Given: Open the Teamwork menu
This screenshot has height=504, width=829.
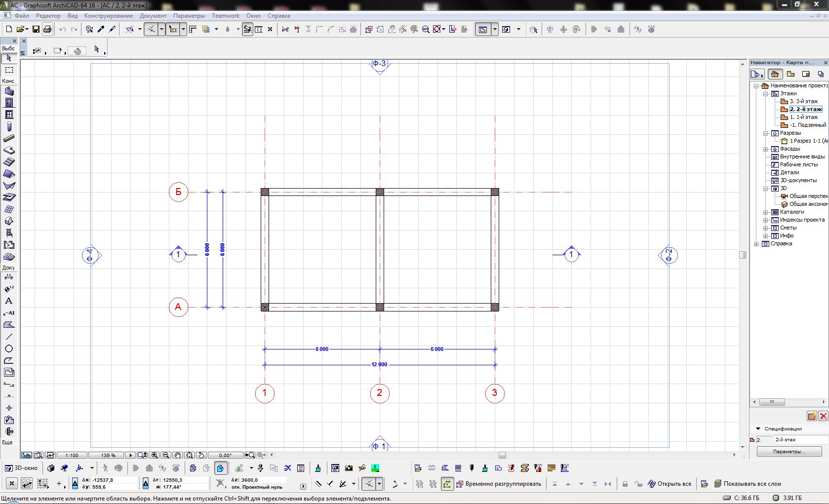Looking at the screenshot, I should (x=226, y=16).
